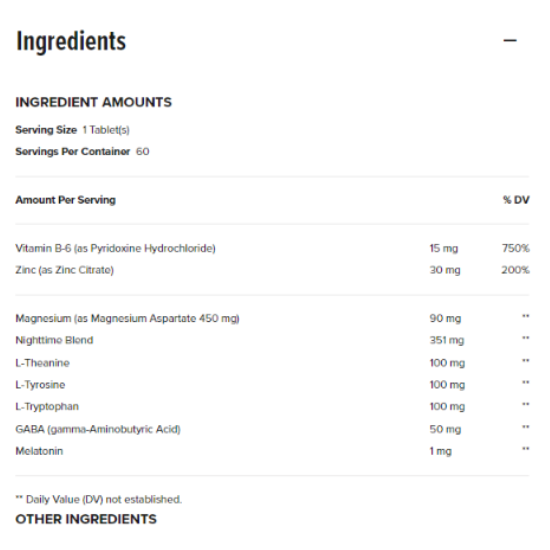
Task: Select Magnesium Aspartate ingredient text
Action: (127, 318)
